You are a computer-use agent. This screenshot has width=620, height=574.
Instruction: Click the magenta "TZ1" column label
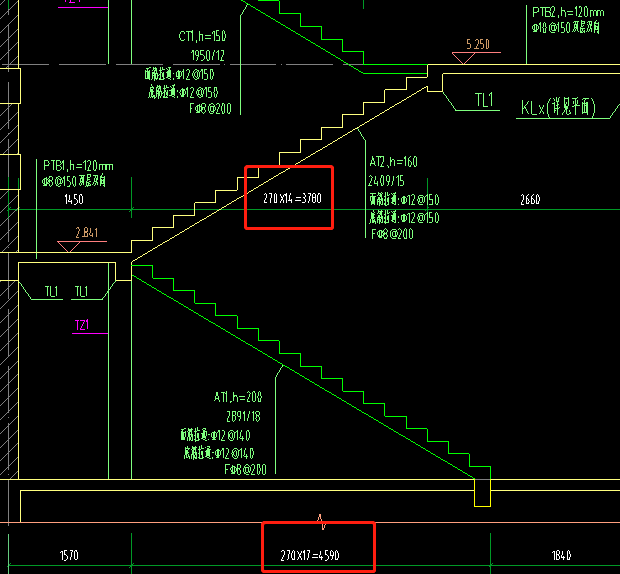[82, 325]
